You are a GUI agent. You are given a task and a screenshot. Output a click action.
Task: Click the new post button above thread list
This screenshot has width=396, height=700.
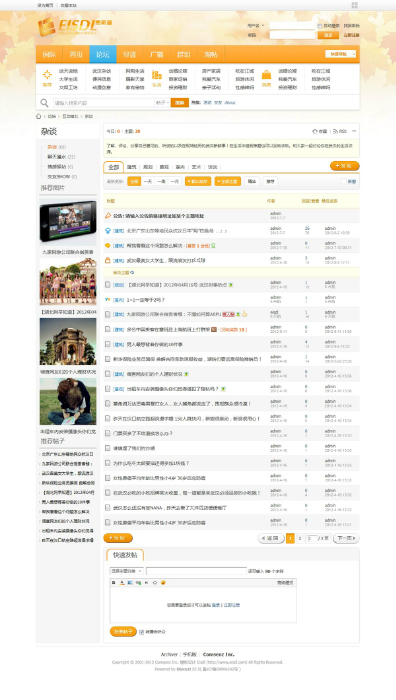345,166
